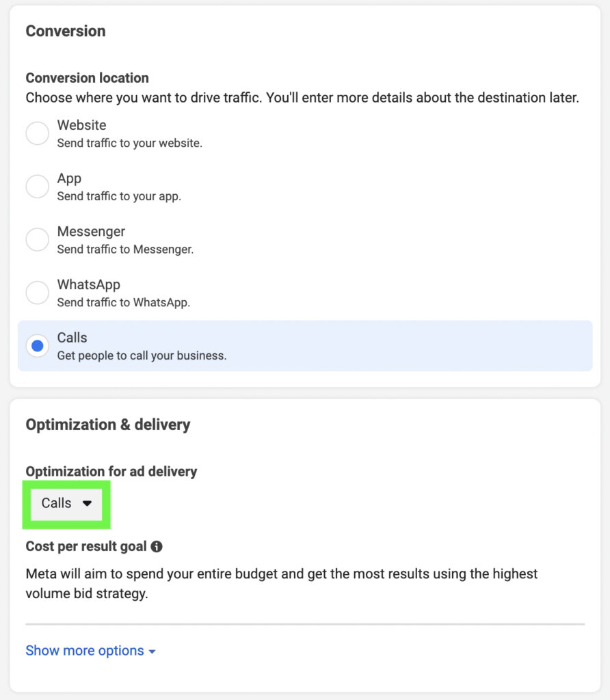This screenshot has width=610, height=700.
Task: Click the dropdown caret inside the Calls selector
Action: [88, 502]
